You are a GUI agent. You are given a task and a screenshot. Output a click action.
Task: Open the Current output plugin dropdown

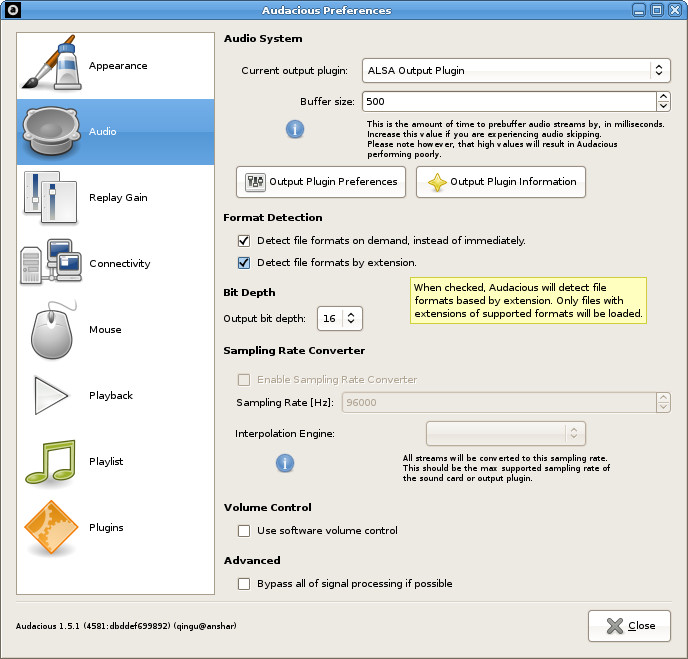[x=516, y=70]
